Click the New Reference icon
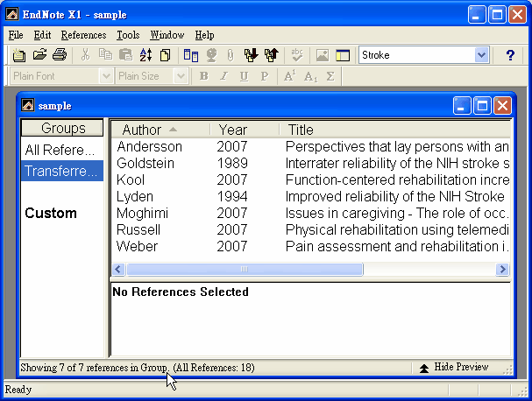Image resolution: width=532 pixels, height=401 pixels. click(x=165, y=55)
